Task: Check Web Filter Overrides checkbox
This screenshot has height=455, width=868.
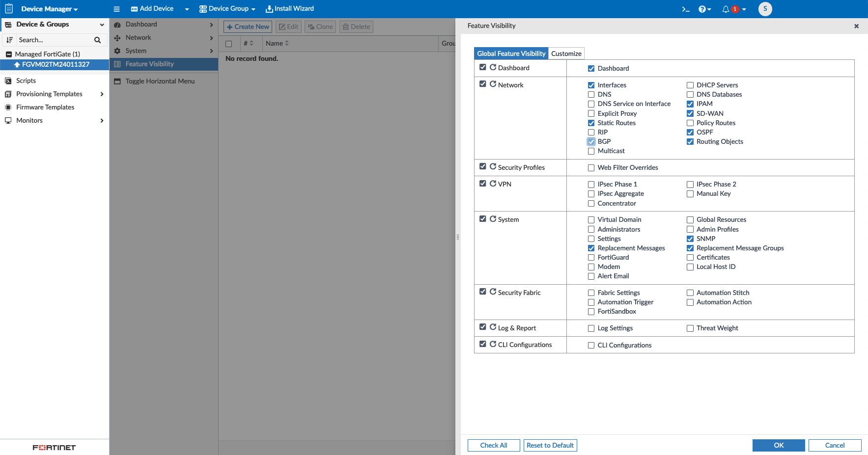Action: click(x=591, y=168)
